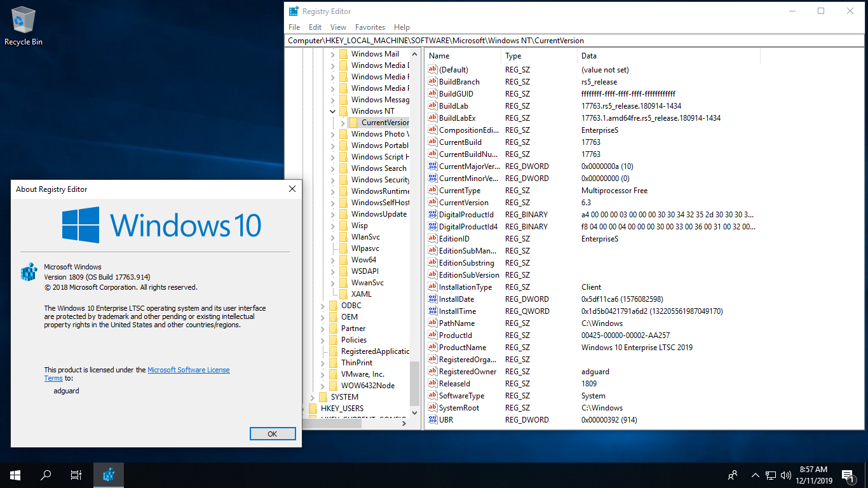Select the ODBC folder icon
This screenshot has width=868, height=488.
(333, 306)
